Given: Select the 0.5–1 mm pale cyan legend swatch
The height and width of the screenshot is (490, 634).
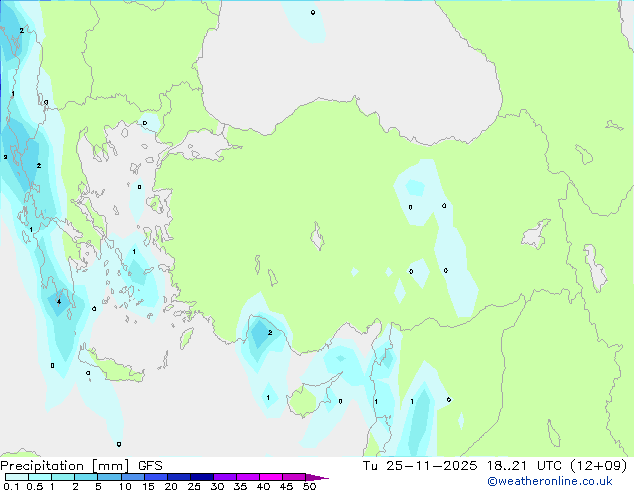Looking at the screenshot, I should [40, 477].
